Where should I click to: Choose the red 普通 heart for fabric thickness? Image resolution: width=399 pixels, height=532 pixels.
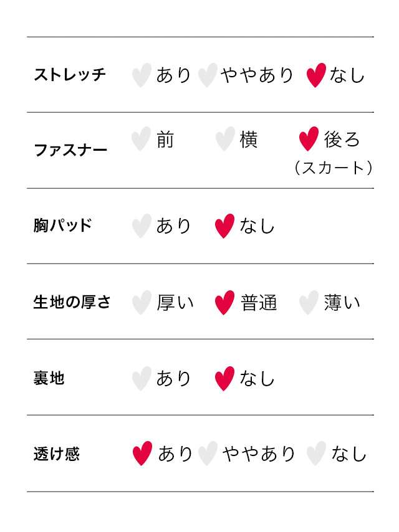point(224,303)
